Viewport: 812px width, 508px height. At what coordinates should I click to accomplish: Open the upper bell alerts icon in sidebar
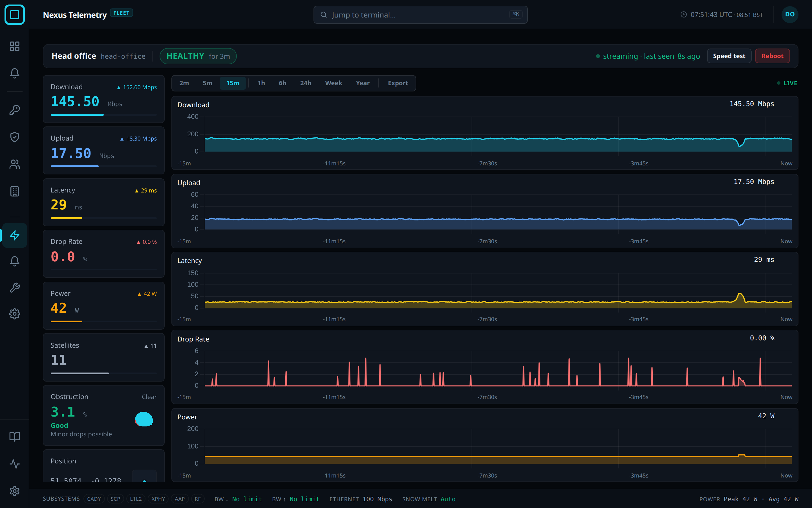pyautogui.click(x=14, y=73)
